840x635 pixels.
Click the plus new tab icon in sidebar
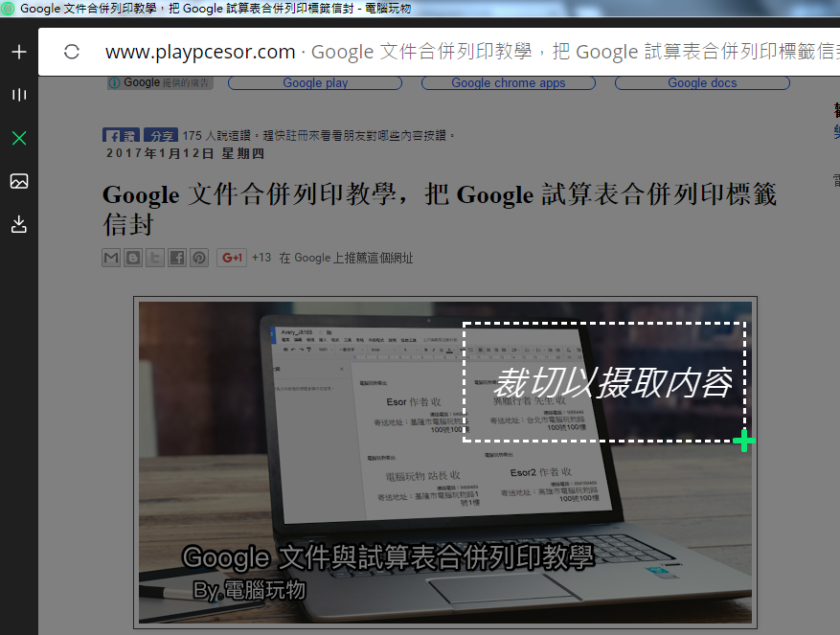[x=19, y=52]
